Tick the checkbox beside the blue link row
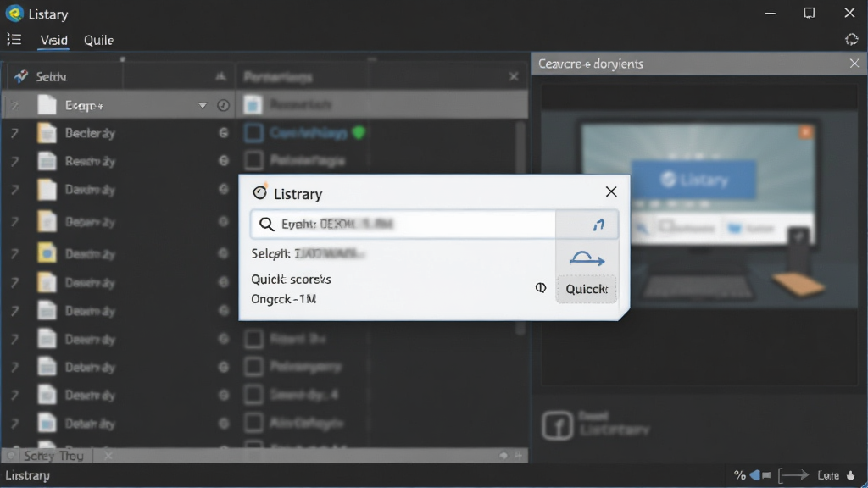Image resolution: width=868 pixels, height=488 pixels. coord(253,133)
